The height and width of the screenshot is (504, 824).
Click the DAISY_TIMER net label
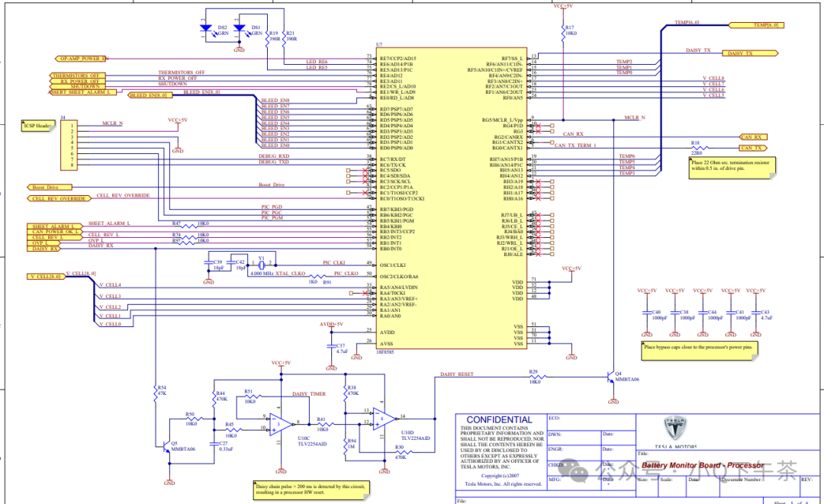(309, 393)
